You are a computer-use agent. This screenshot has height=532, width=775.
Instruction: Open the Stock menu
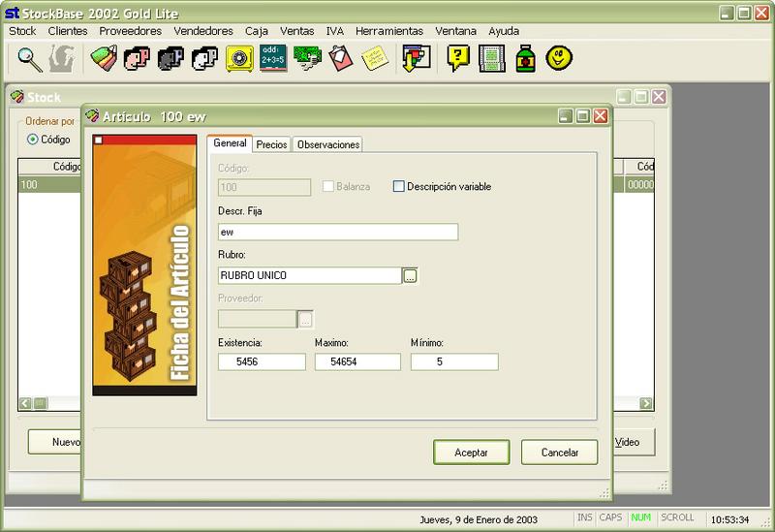(x=22, y=31)
